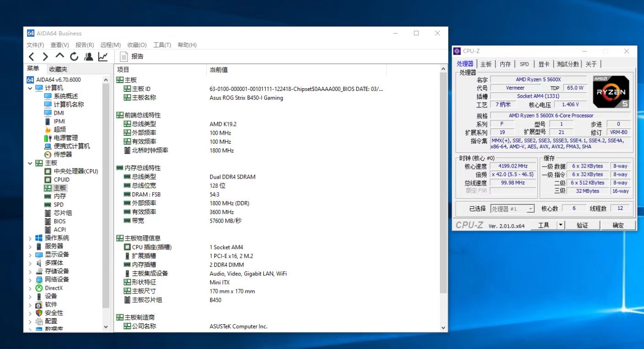Select 中央处理器(CPU) tree item

coord(76,171)
